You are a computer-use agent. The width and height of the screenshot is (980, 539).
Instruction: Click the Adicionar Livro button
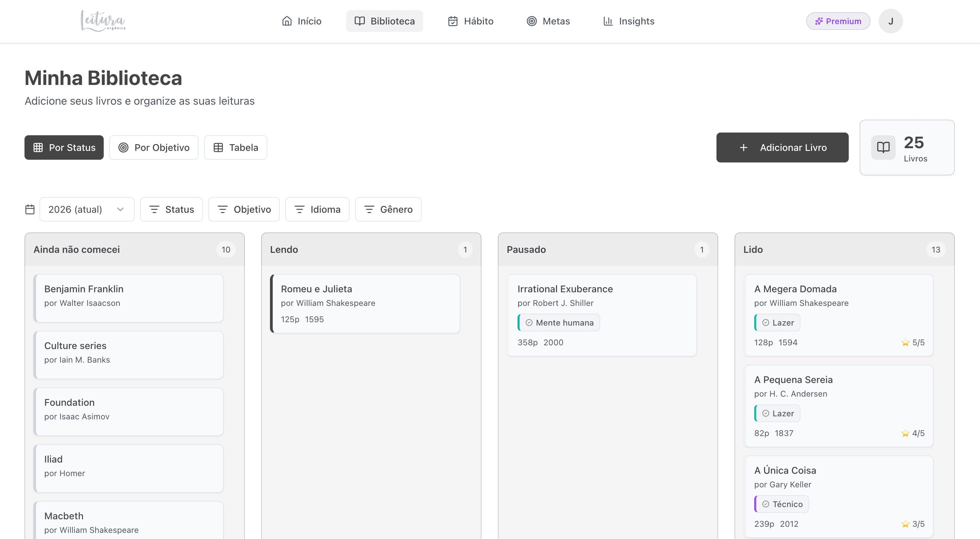[x=782, y=147]
